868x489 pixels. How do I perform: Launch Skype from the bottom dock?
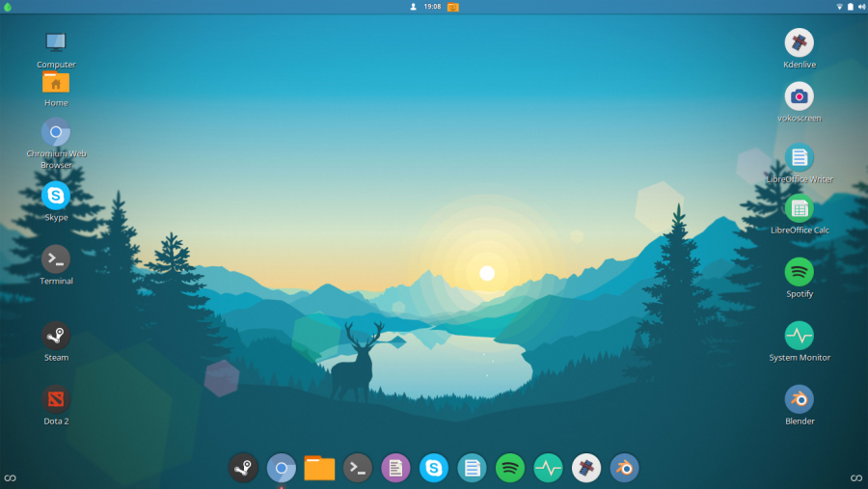pyautogui.click(x=433, y=468)
